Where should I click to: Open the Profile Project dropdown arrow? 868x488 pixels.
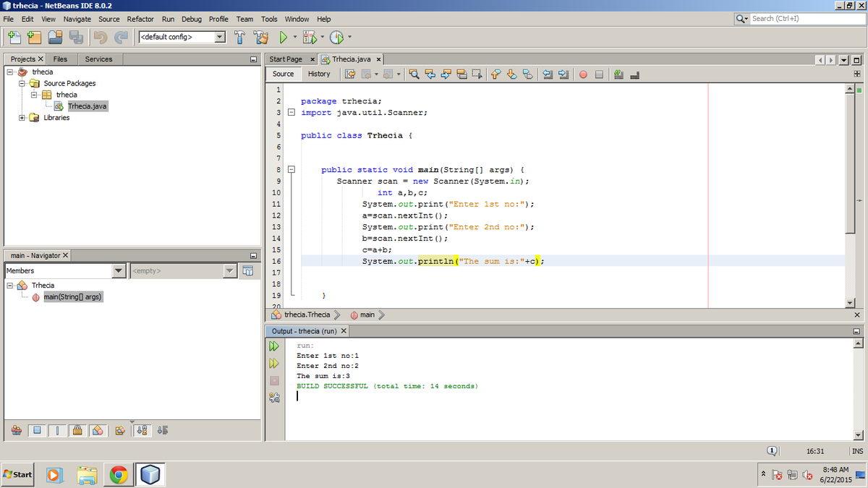coord(349,37)
